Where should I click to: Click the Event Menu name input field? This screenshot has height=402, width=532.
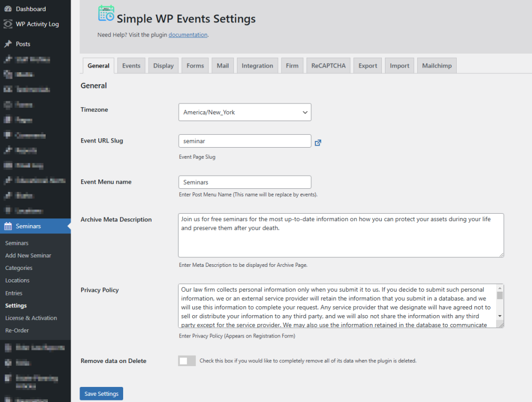coord(245,182)
